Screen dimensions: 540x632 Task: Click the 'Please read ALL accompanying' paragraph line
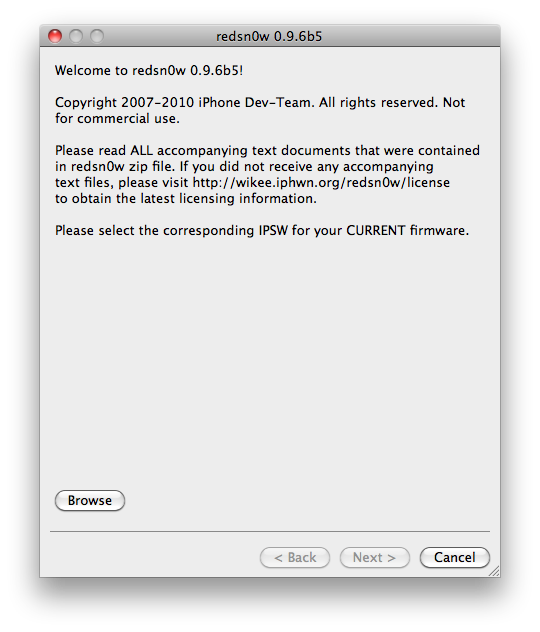(x=267, y=150)
